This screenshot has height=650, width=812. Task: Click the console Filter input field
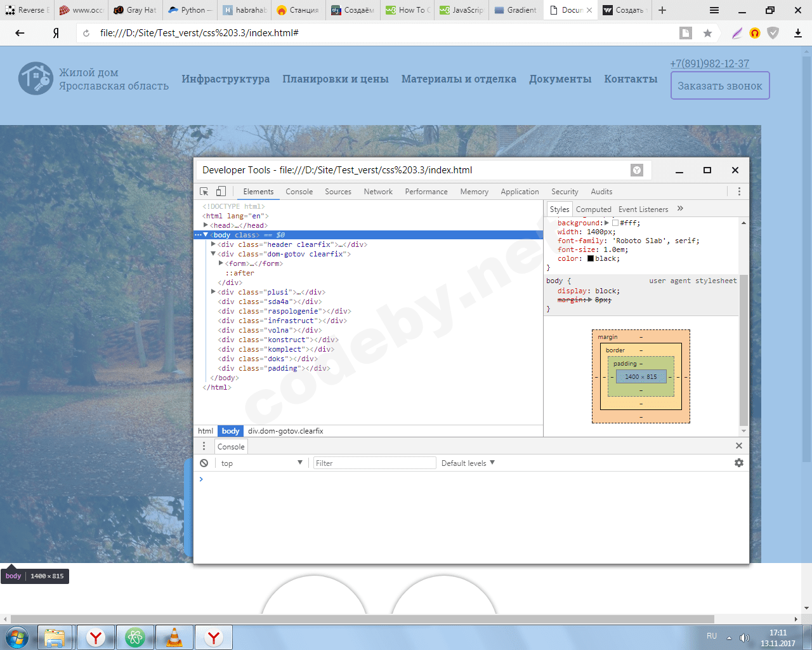pyautogui.click(x=374, y=463)
